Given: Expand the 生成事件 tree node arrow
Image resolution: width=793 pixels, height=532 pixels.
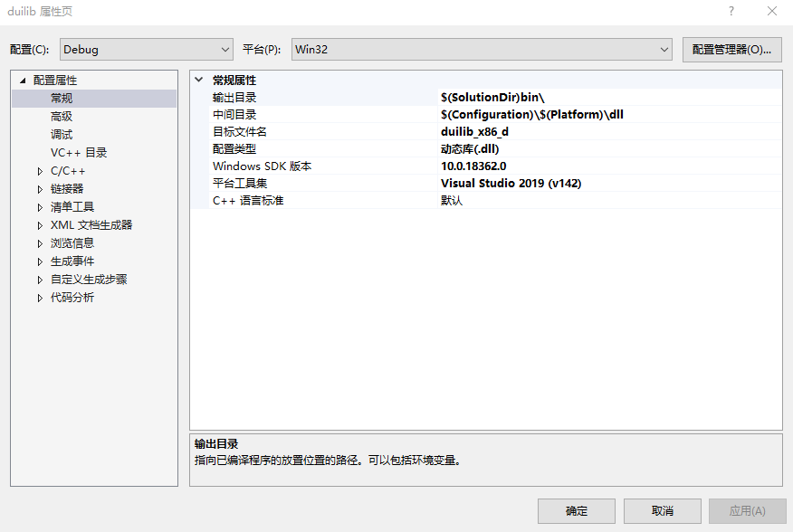Looking at the screenshot, I should click(x=40, y=262).
